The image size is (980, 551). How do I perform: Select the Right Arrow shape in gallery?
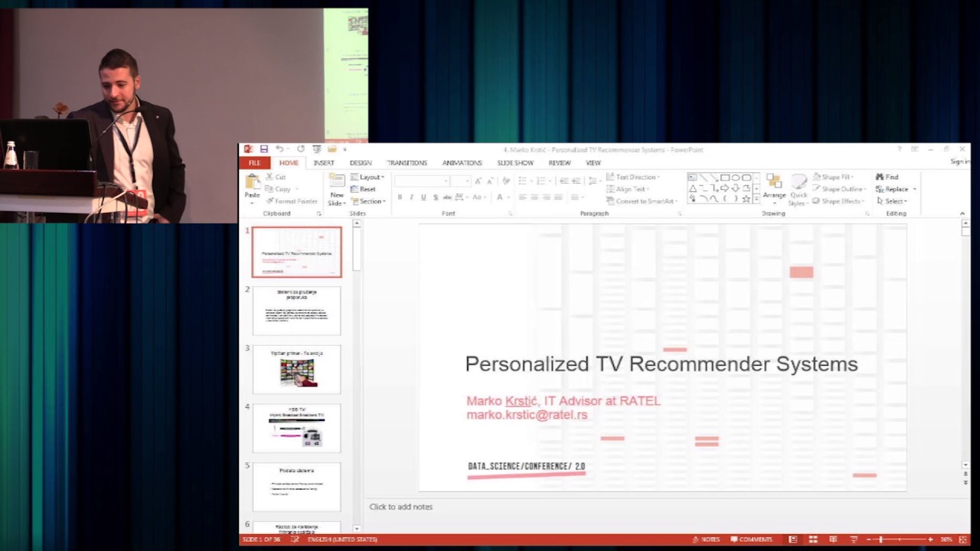click(x=725, y=188)
